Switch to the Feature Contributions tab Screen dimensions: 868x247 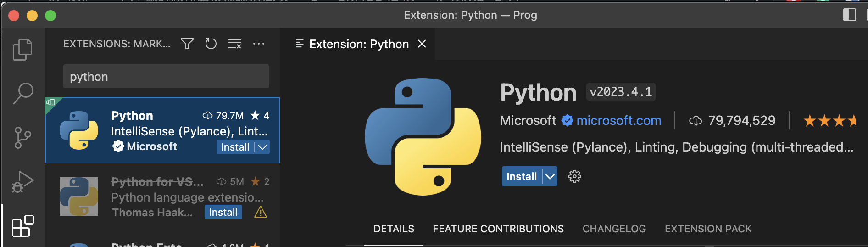pos(498,229)
